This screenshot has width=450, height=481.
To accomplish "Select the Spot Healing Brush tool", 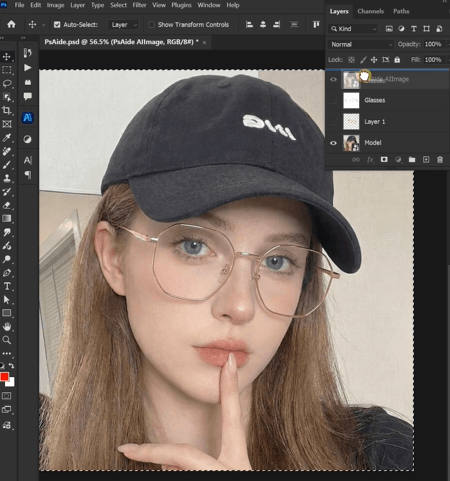I will pyautogui.click(x=7, y=151).
